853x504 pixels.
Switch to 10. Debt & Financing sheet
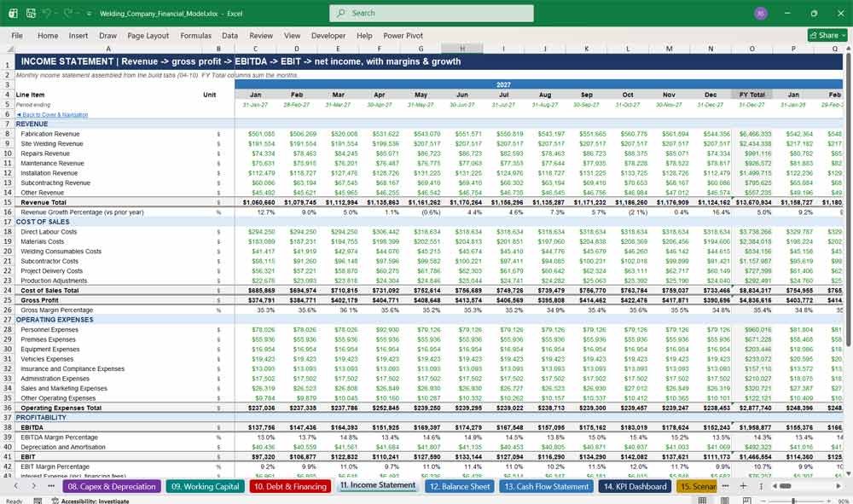[x=290, y=487]
